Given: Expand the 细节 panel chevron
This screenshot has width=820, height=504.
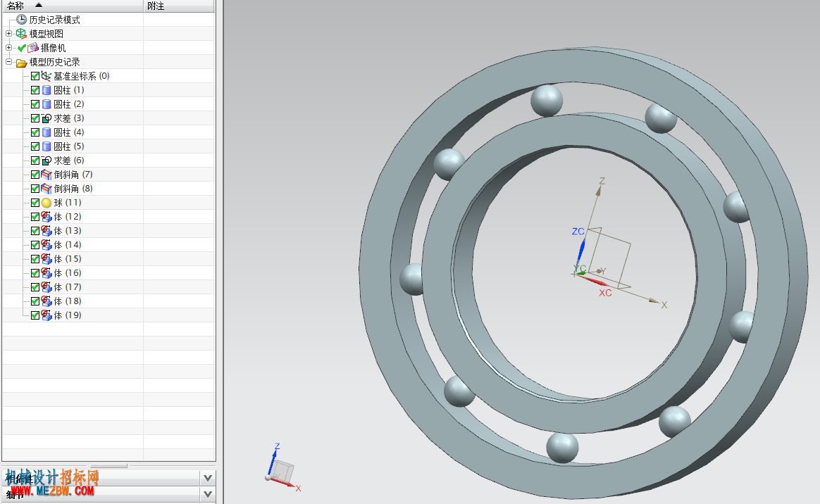Looking at the screenshot, I should click(208, 494).
